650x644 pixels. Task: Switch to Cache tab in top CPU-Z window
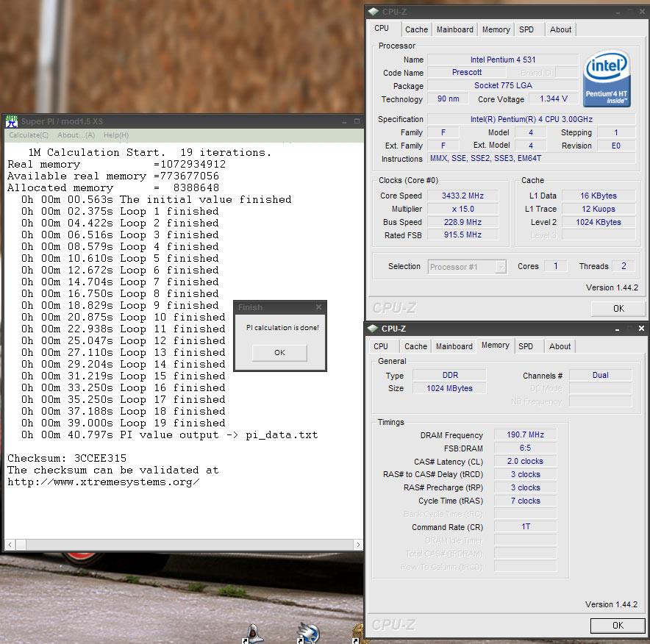coord(416,29)
